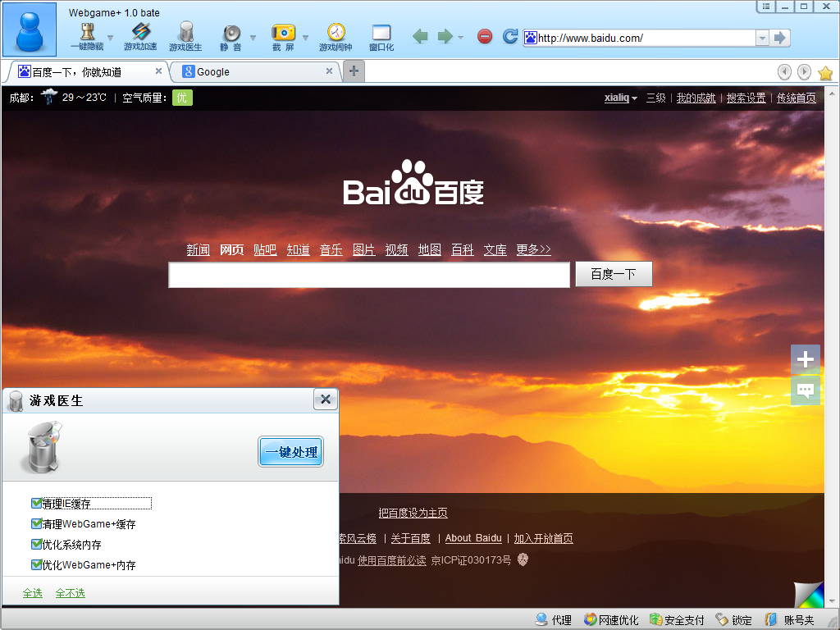Open the forward-history dropdown arrow
The height and width of the screenshot is (630, 840).
[460, 38]
